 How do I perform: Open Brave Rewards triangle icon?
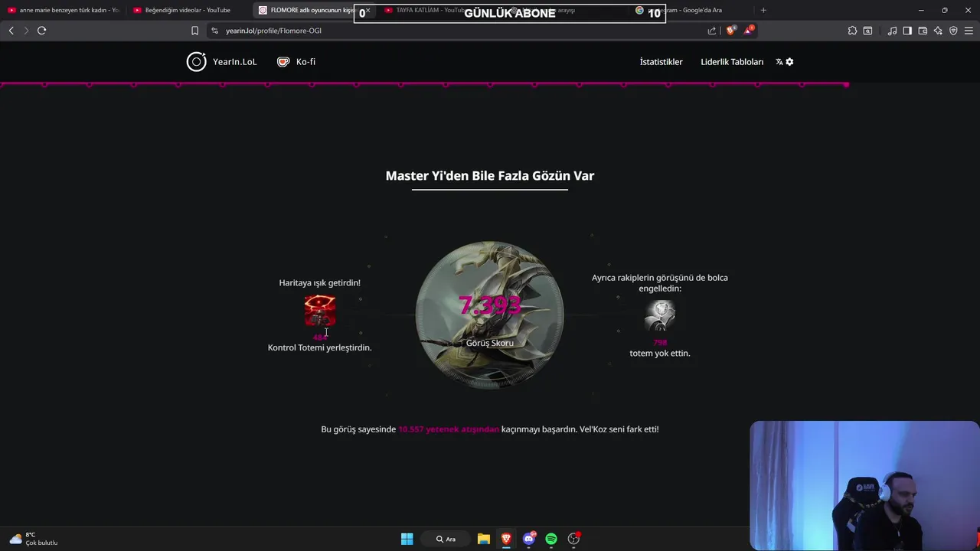[x=748, y=31]
